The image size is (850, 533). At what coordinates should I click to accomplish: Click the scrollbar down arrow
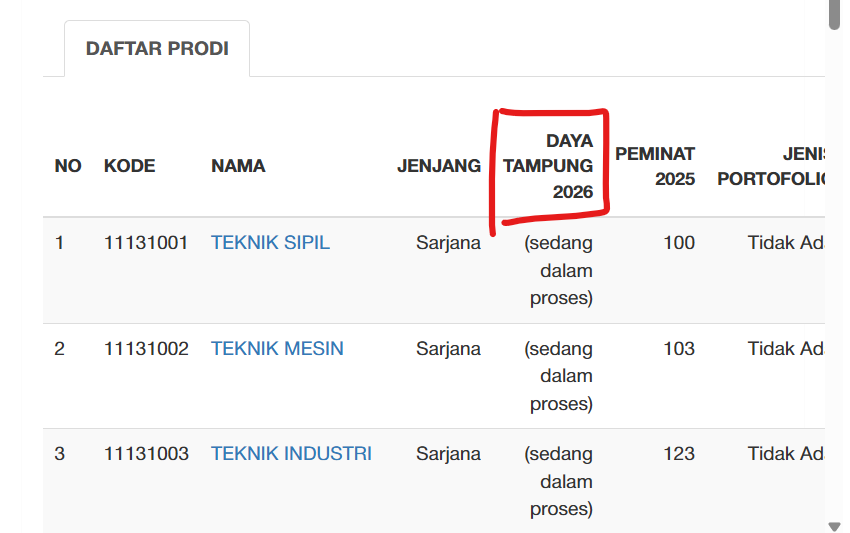coord(834,526)
